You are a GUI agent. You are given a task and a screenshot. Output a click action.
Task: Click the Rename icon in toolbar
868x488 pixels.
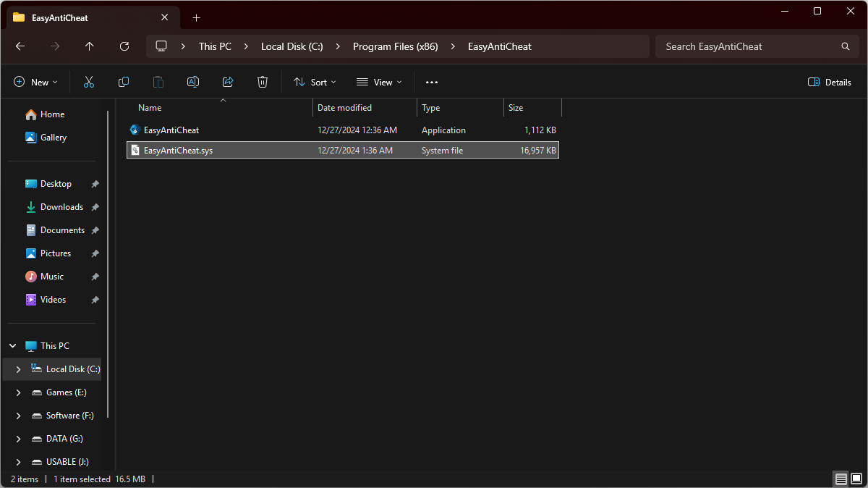tap(193, 83)
